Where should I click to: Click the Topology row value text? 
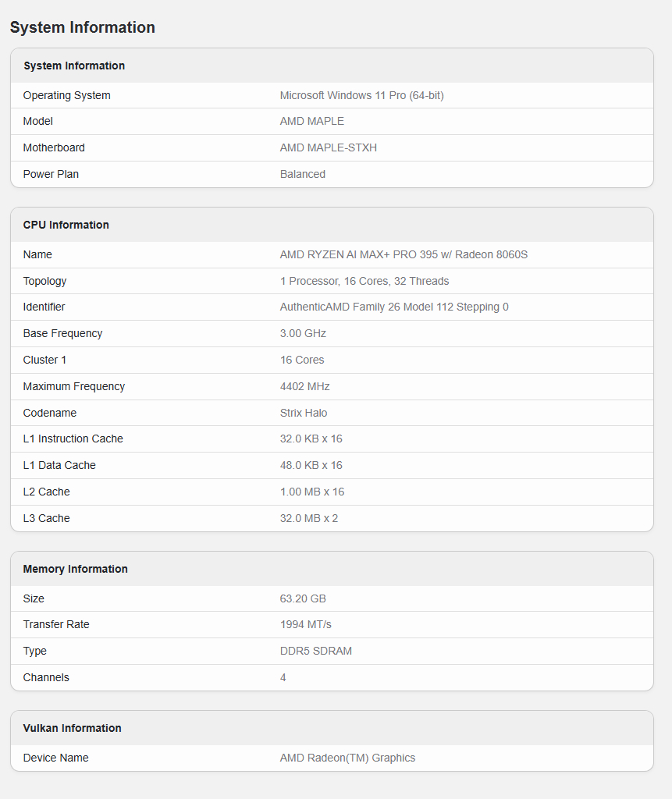coord(364,281)
